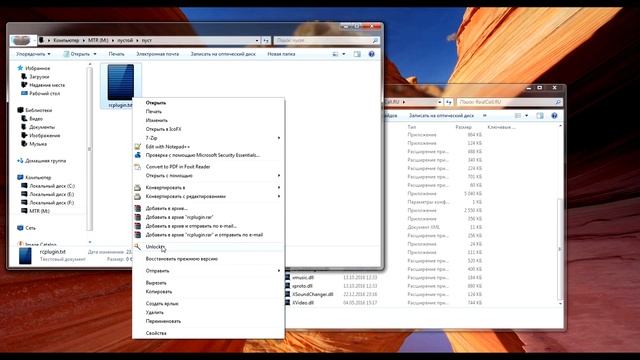Viewport: 640px width, 360px height.
Task: Click search field in RealCall.RU window
Action: [509, 102]
